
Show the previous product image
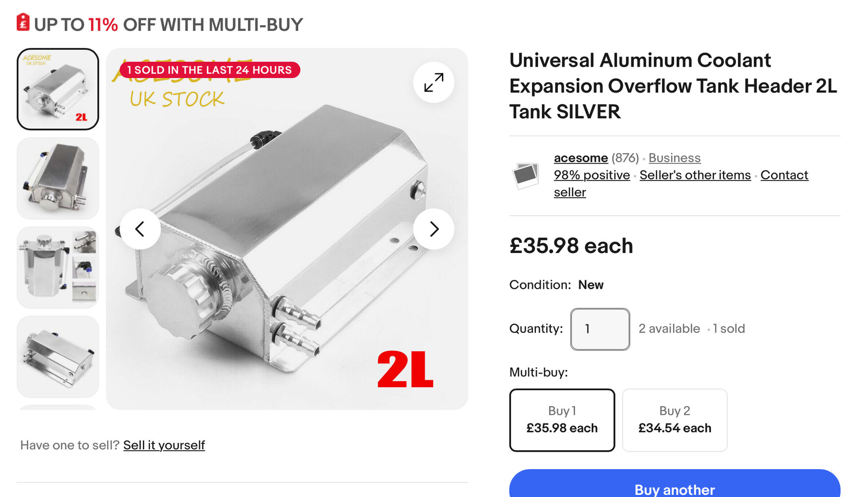(x=140, y=229)
